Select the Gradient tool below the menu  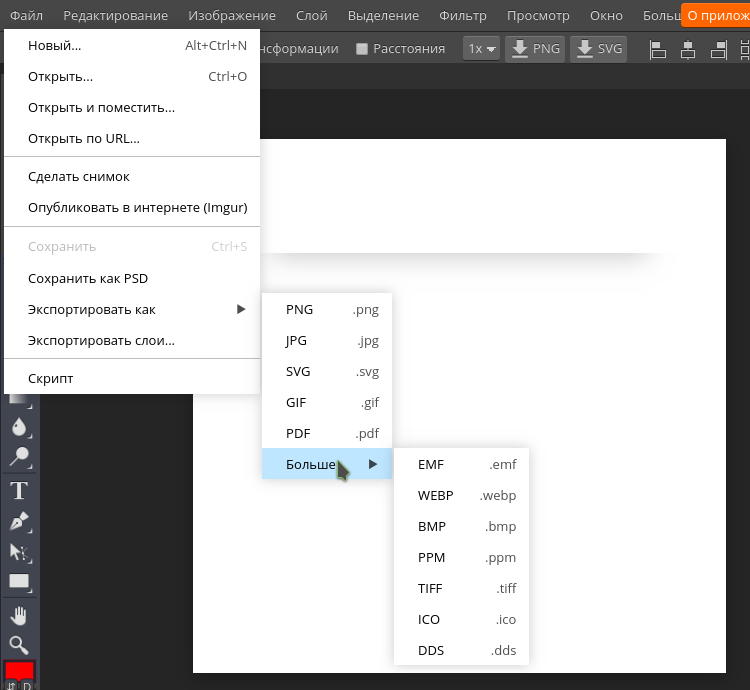pyautogui.click(x=19, y=401)
